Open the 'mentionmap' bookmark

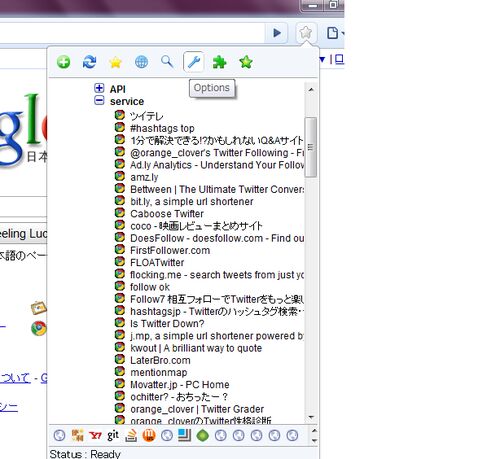(159, 373)
